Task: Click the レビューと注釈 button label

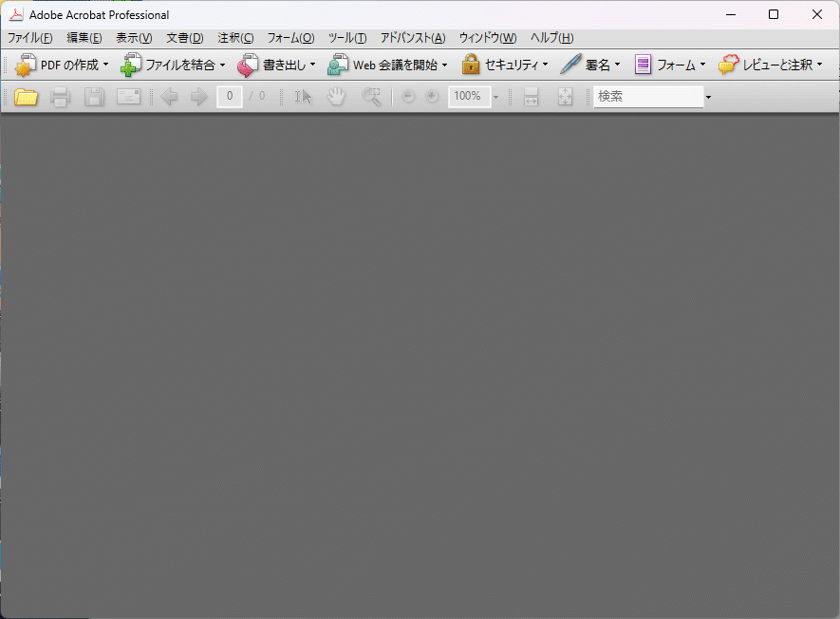Action: [778, 65]
